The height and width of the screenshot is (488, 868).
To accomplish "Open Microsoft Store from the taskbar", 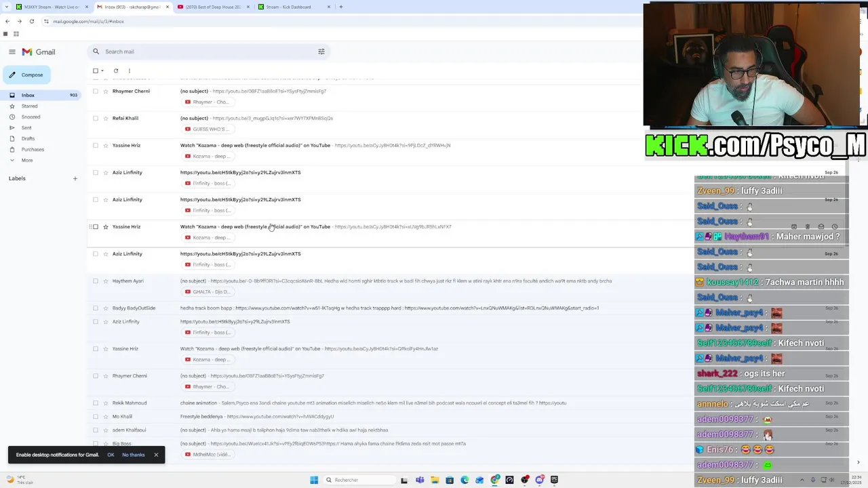I will (450, 480).
